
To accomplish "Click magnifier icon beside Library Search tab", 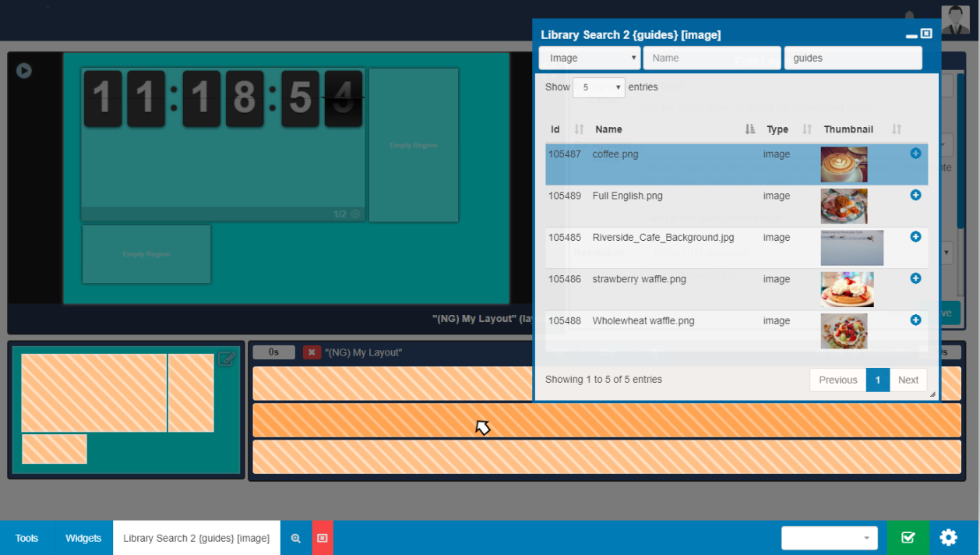I will (296, 538).
